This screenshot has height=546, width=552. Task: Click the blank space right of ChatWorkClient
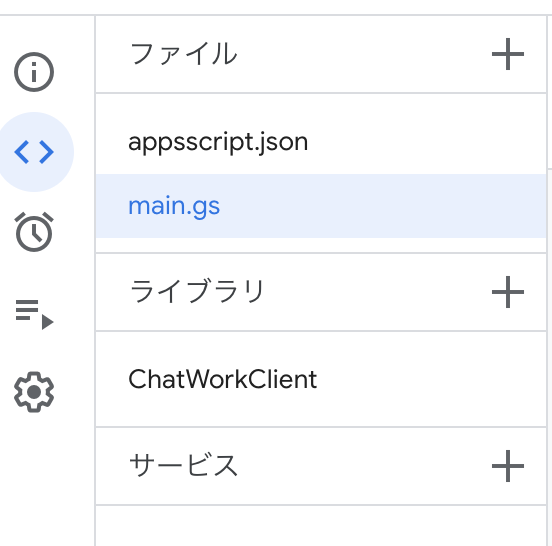click(431, 379)
